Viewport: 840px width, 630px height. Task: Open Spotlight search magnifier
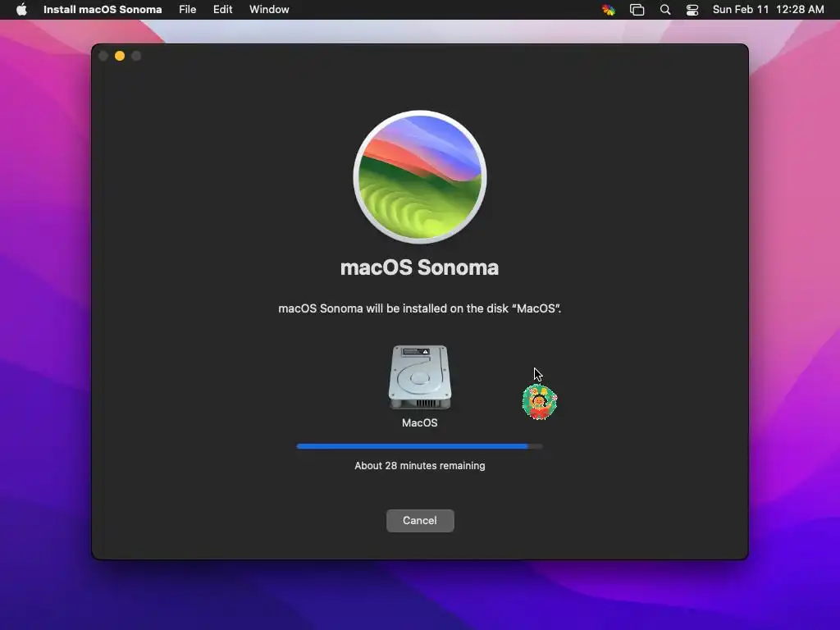click(x=664, y=10)
